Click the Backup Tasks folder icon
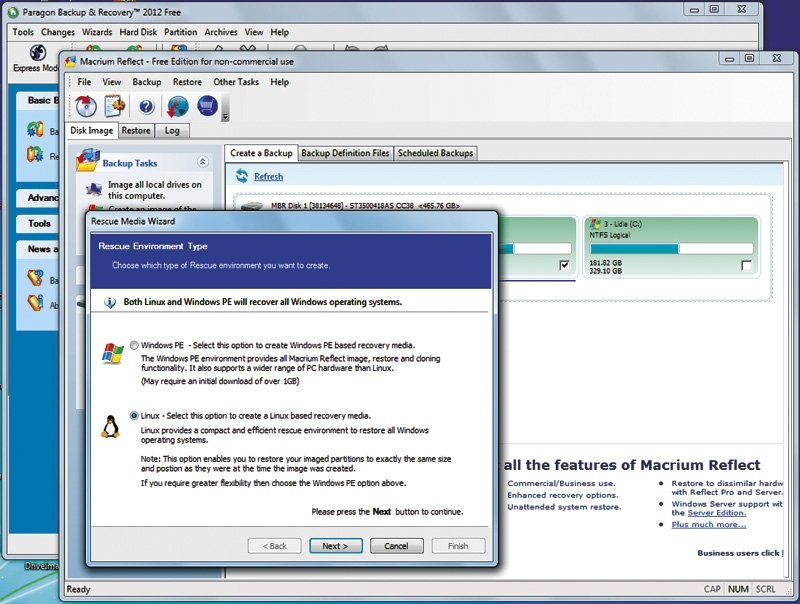 tap(88, 160)
